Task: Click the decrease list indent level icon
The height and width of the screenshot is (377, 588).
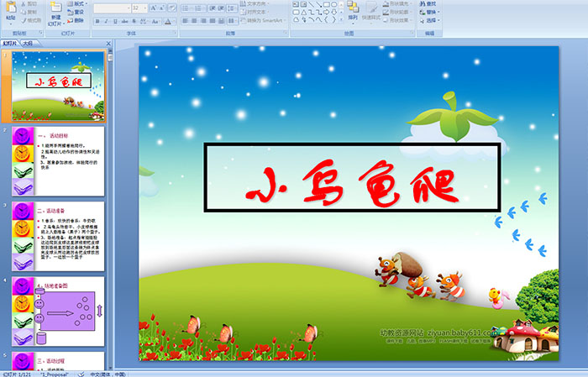Action: 213,8
